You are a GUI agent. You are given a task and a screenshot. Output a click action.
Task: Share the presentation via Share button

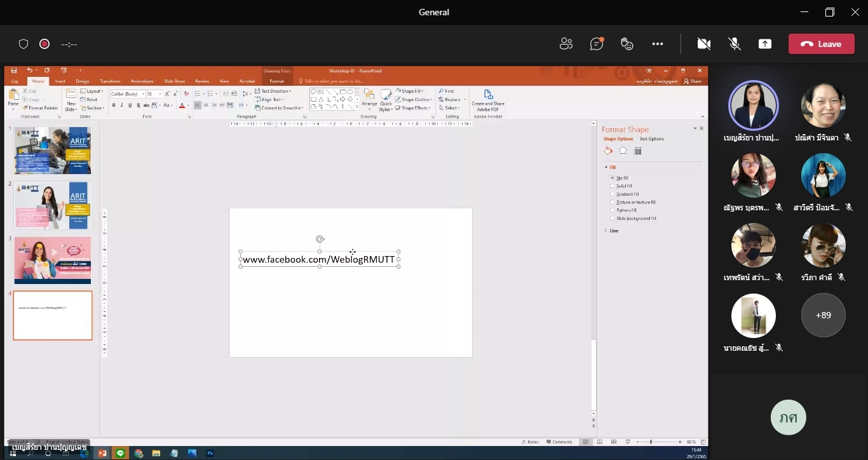coord(693,81)
